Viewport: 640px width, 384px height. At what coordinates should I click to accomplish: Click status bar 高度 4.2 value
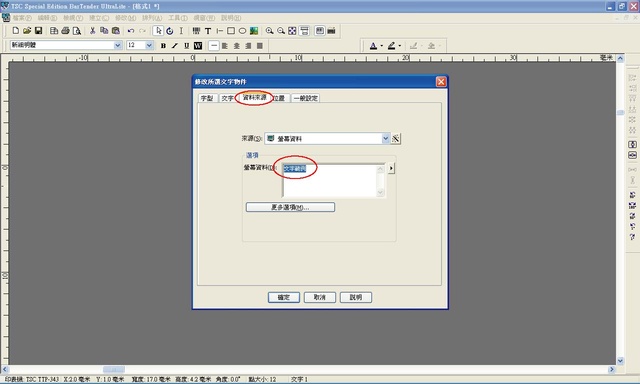(193, 380)
